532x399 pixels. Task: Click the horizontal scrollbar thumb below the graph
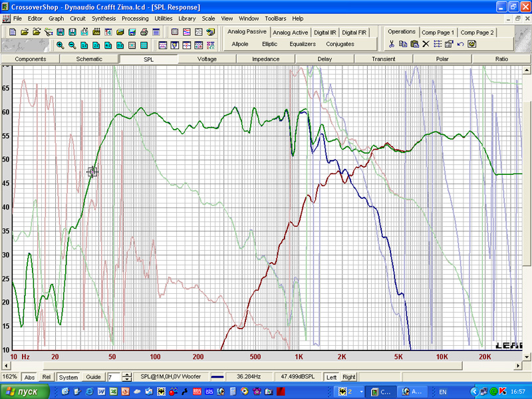tap(253, 366)
